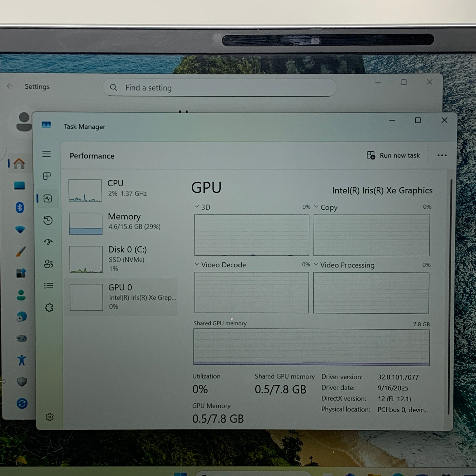Open Users sidebar icon

pos(48,264)
